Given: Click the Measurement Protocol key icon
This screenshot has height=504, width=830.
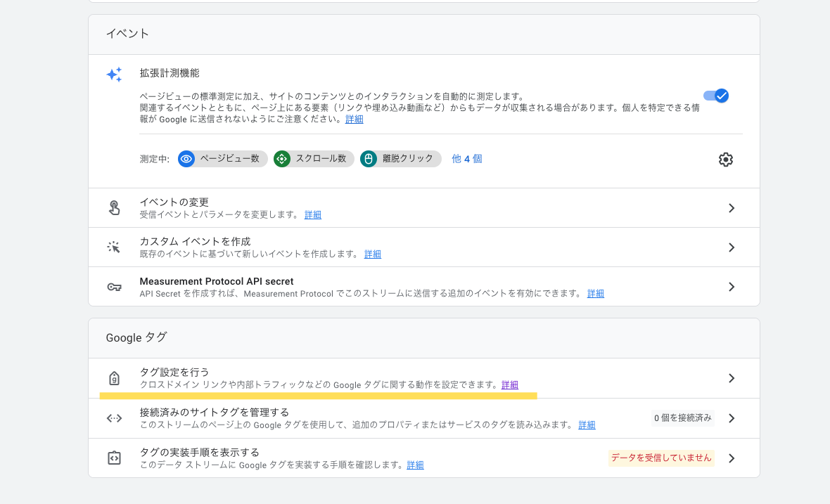Looking at the screenshot, I should tap(115, 287).
